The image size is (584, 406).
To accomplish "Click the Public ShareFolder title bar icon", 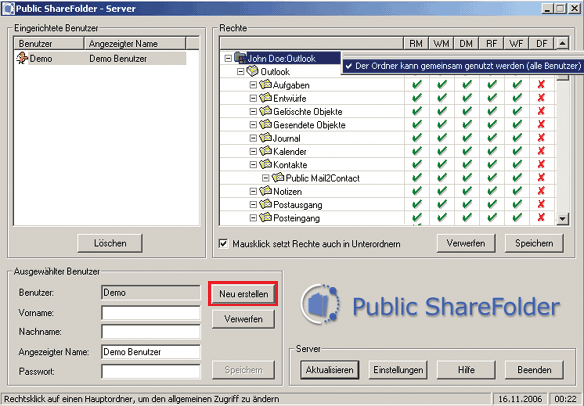I will (8, 8).
